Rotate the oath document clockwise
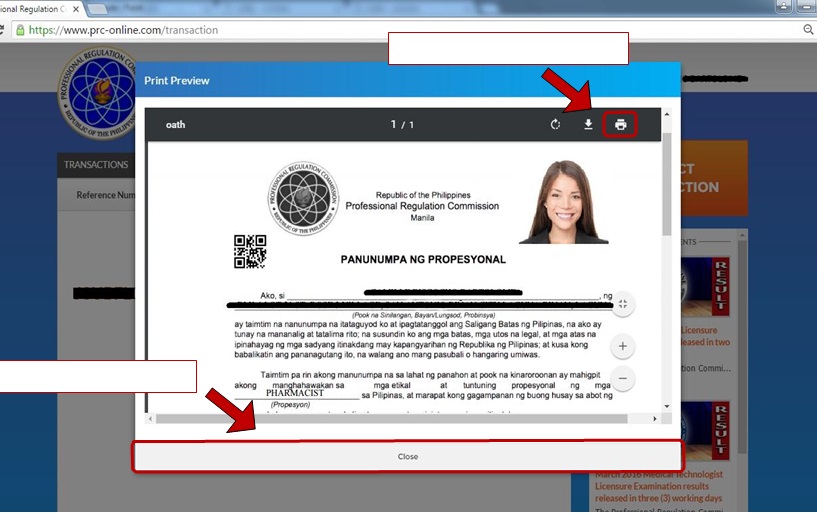Image resolution: width=817 pixels, height=513 pixels. (555, 124)
